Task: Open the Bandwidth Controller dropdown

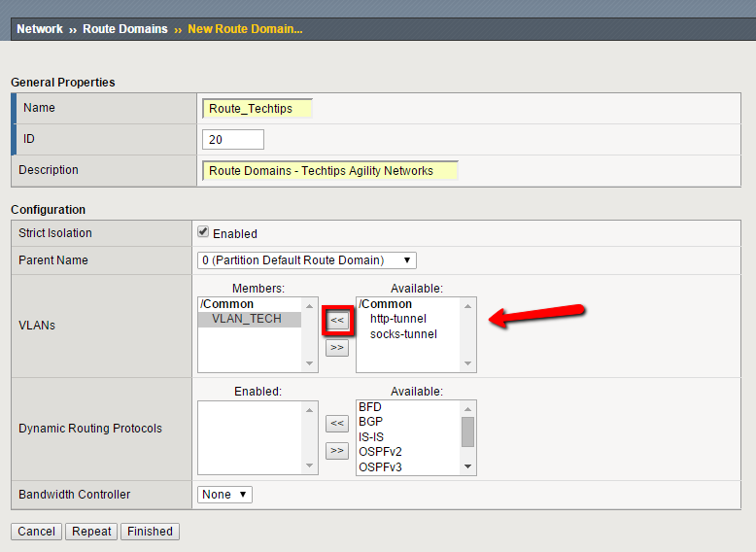Action: [x=224, y=495]
